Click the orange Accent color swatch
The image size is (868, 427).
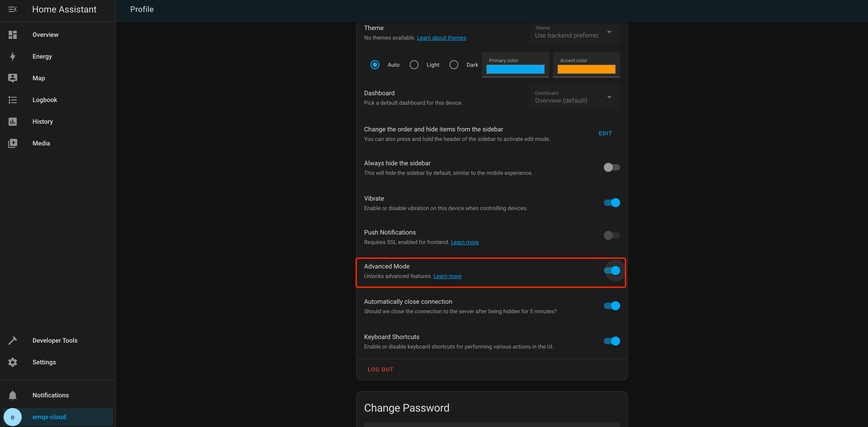point(586,69)
